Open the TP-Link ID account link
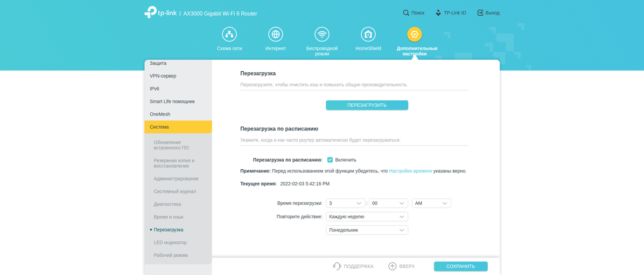 [451, 13]
